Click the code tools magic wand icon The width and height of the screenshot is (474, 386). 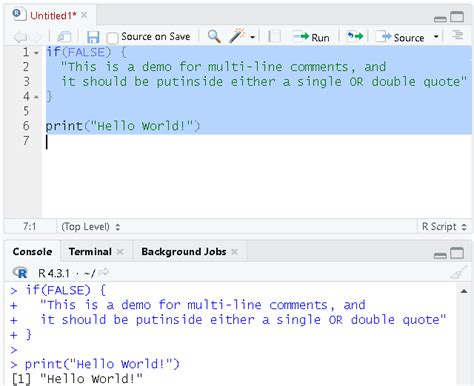[x=237, y=35]
